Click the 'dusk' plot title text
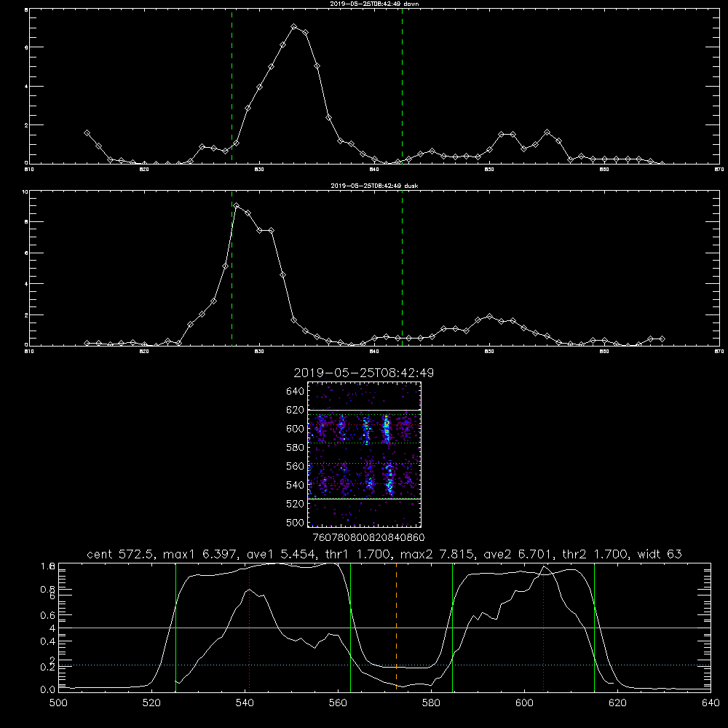This screenshot has width=728, height=728. [x=374, y=186]
